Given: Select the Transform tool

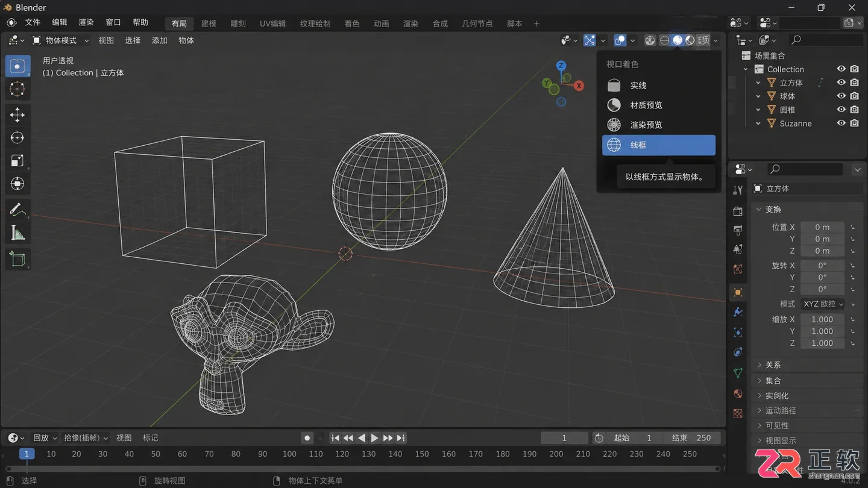Looking at the screenshot, I should click(x=17, y=183).
